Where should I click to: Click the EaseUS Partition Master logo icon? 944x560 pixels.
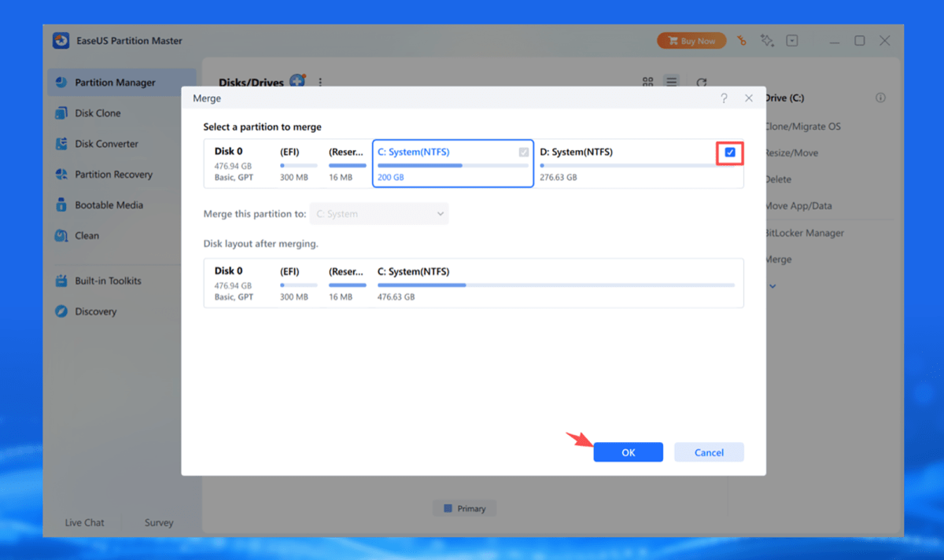point(61,41)
